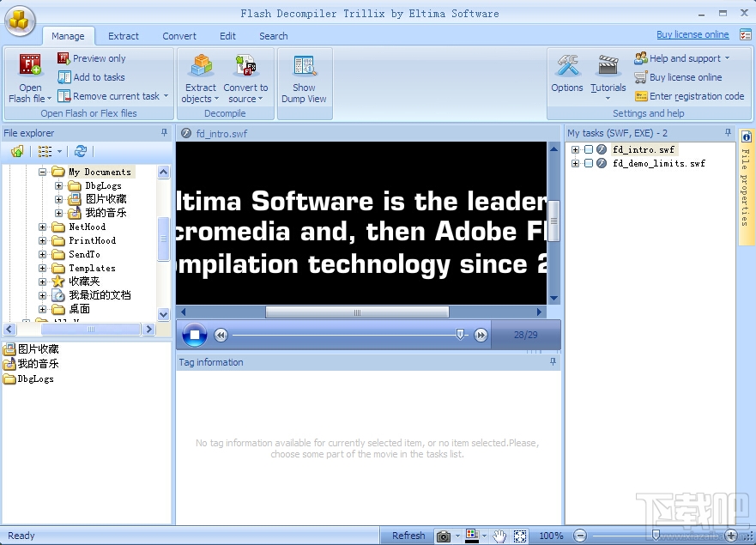Click the preview vertical scroll down arrow
The height and width of the screenshot is (545, 756).
coord(554,299)
